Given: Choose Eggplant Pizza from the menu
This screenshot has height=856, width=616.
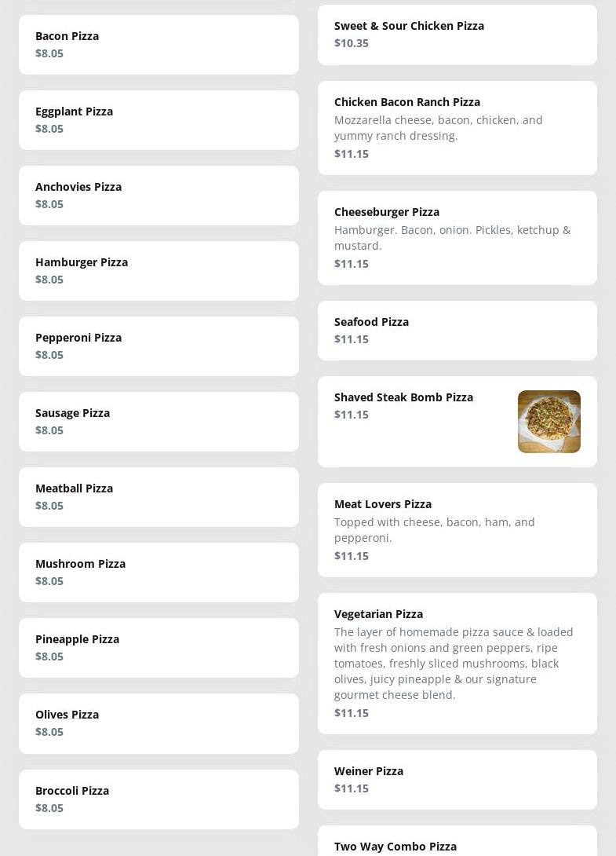Looking at the screenshot, I should [x=159, y=120].
